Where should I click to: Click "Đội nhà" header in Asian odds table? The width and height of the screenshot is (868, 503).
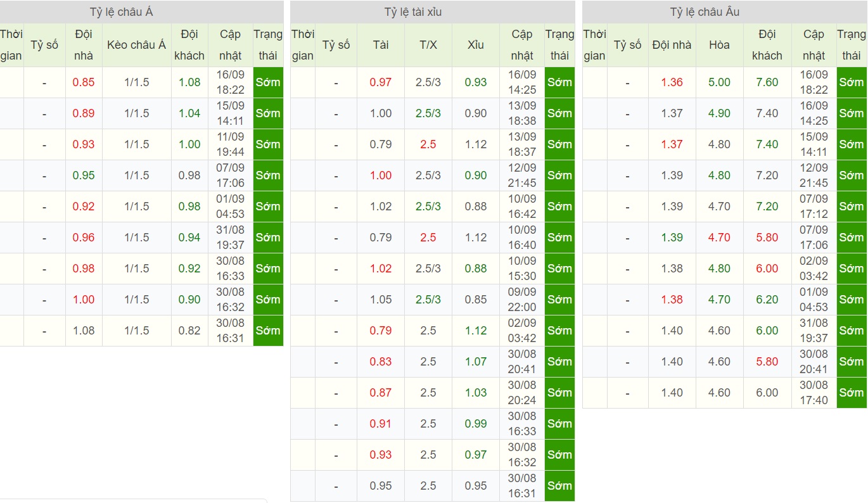pyautogui.click(x=84, y=45)
